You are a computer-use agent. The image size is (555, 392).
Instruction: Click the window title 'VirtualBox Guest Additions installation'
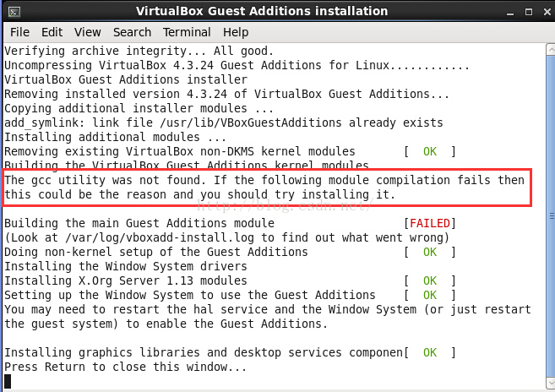pos(262,11)
